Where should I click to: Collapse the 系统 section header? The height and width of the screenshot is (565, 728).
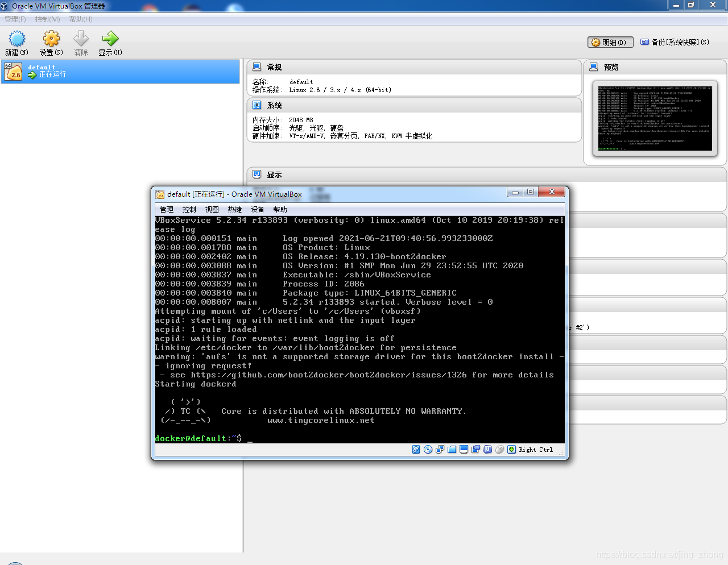[414, 105]
